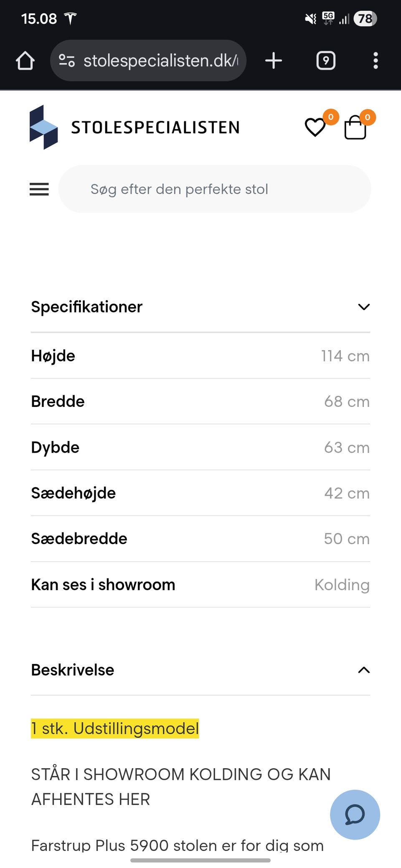Open site settings icon in address bar
The image size is (401, 868).
[x=67, y=61]
